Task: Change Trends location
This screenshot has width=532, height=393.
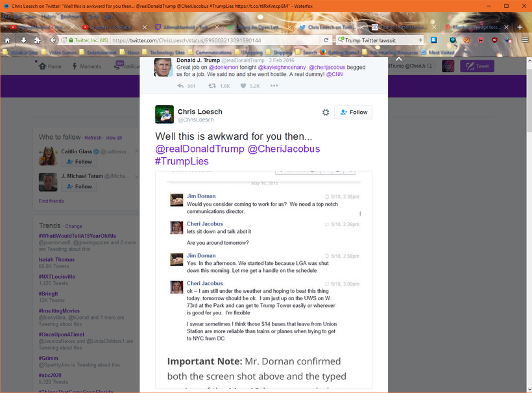Action: point(73,226)
